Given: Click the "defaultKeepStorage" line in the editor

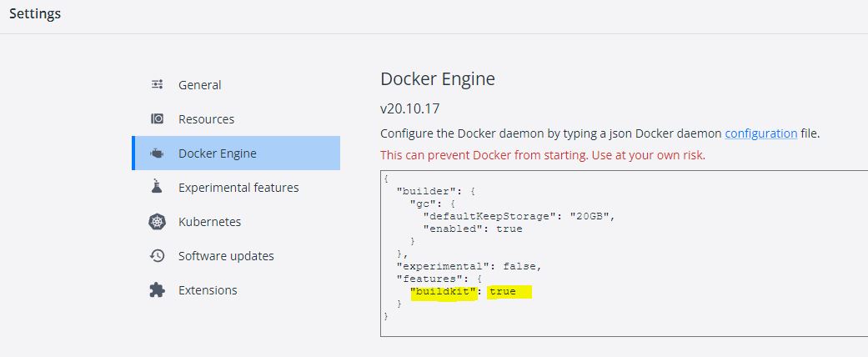Looking at the screenshot, I should coord(519,216).
